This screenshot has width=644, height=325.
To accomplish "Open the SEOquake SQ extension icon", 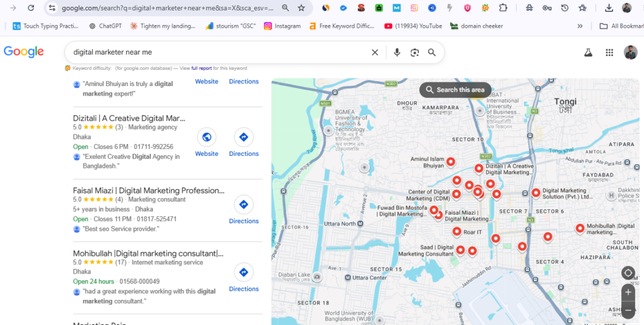I will 486,8.
